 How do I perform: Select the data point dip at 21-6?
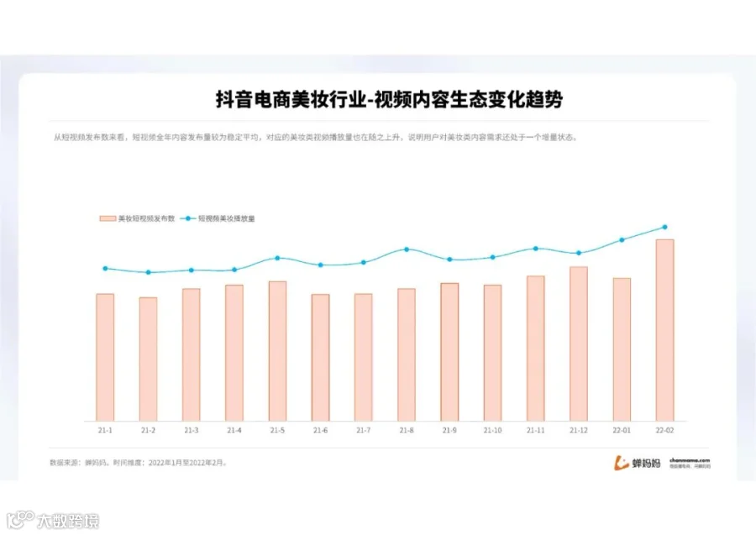pos(319,265)
